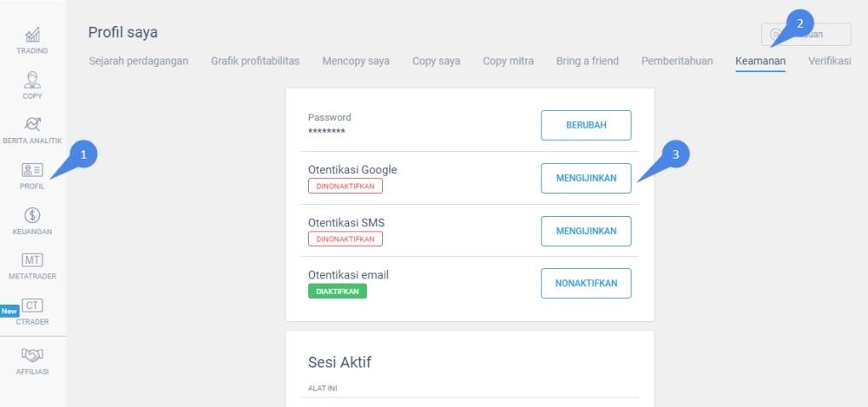Go to Verifikasi tab
This screenshot has height=407, width=868.
pos(829,61)
